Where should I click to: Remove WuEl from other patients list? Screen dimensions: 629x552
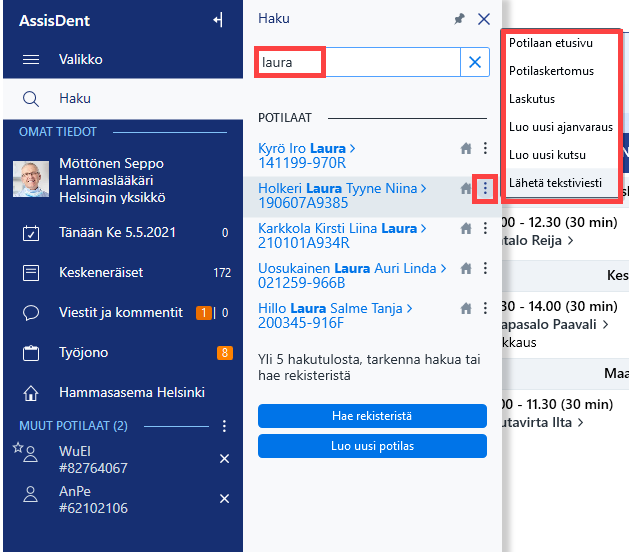tap(224, 459)
